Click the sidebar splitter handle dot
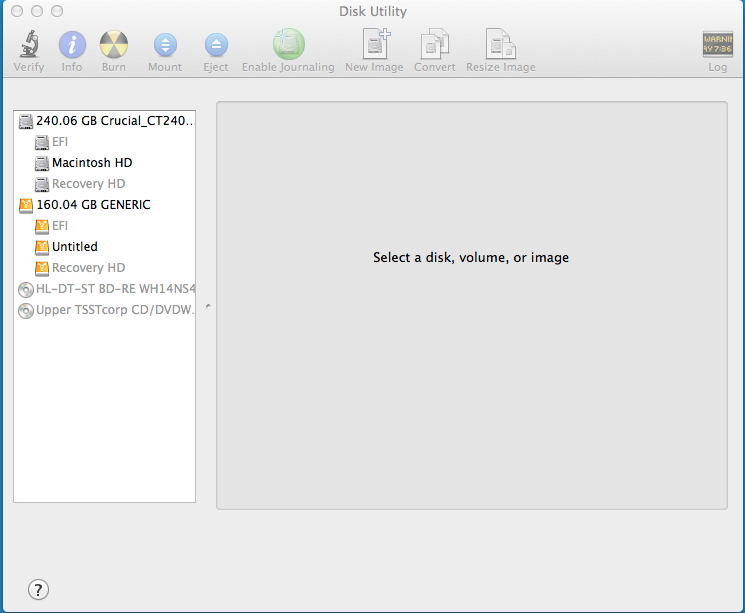 pyautogui.click(x=208, y=306)
